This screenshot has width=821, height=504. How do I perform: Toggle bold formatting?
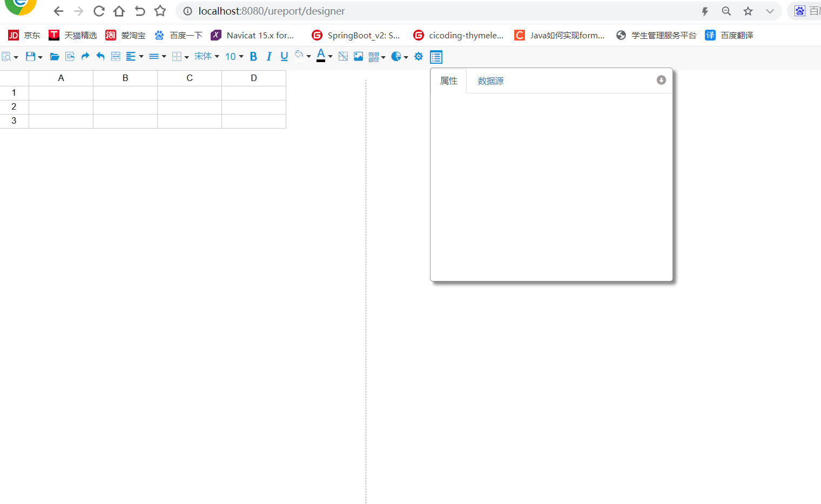click(x=253, y=56)
